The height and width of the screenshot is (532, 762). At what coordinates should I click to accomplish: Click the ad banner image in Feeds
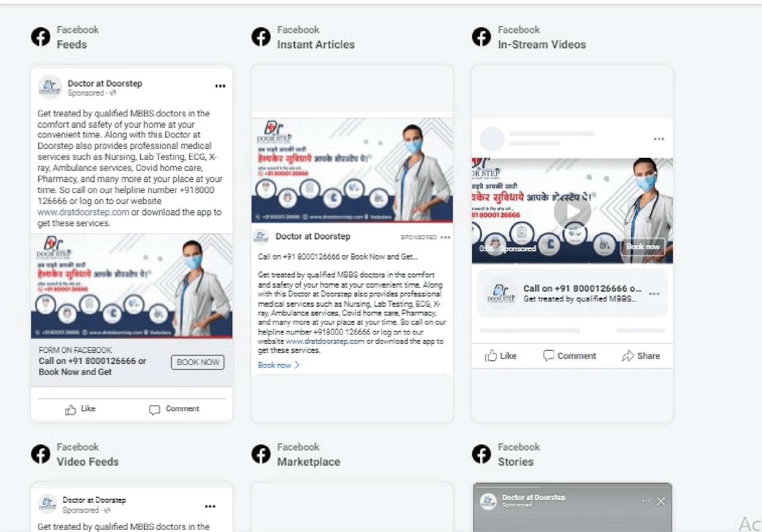(x=132, y=286)
